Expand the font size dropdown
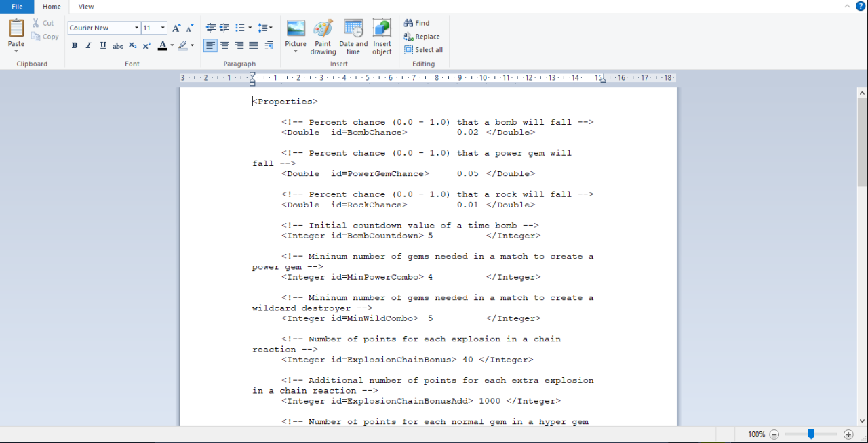 pyautogui.click(x=163, y=28)
